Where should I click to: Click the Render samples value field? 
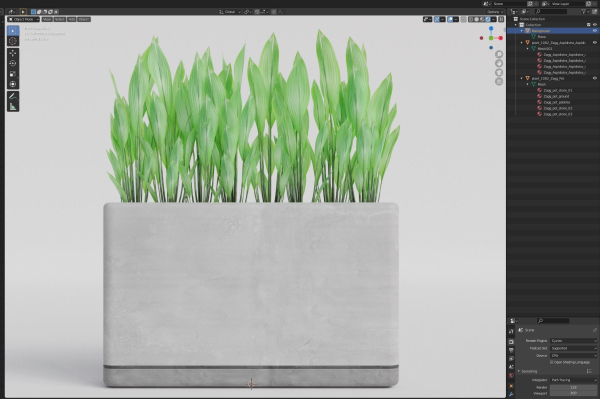click(x=573, y=387)
